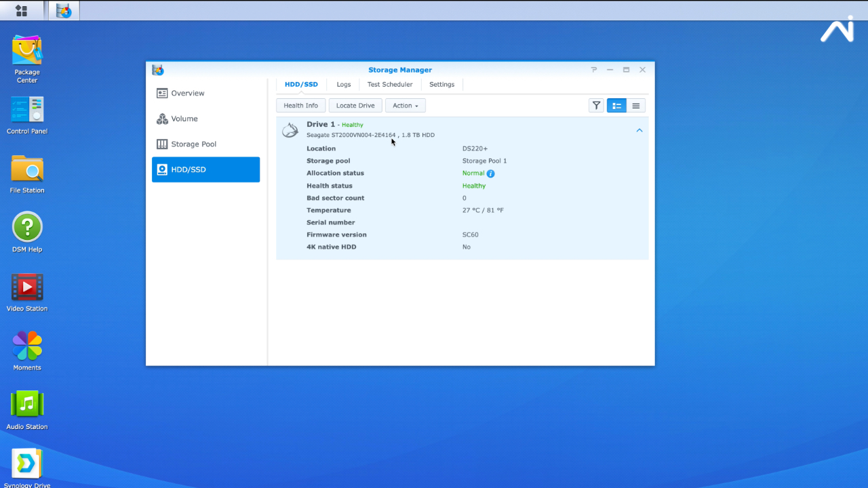Click the Bad sector count label
Image resolution: width=868 pixels, height=488 pixels.
[x=335, y=198]
